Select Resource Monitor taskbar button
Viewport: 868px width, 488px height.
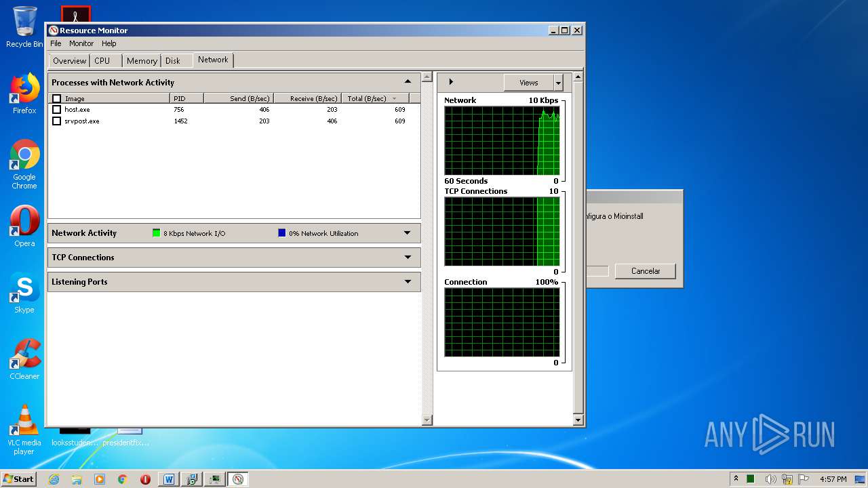(x=238, y=479)
